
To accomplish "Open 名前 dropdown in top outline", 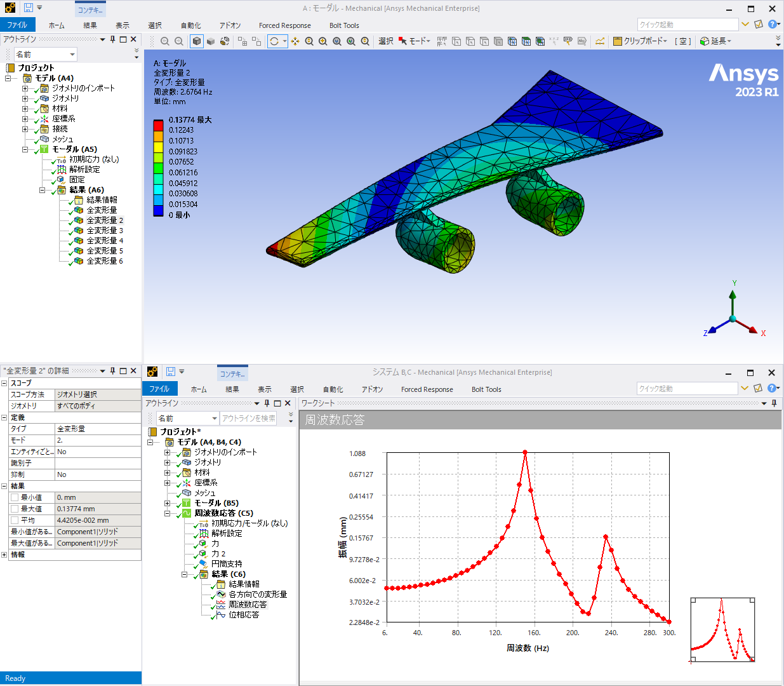I will coord(72,55).
